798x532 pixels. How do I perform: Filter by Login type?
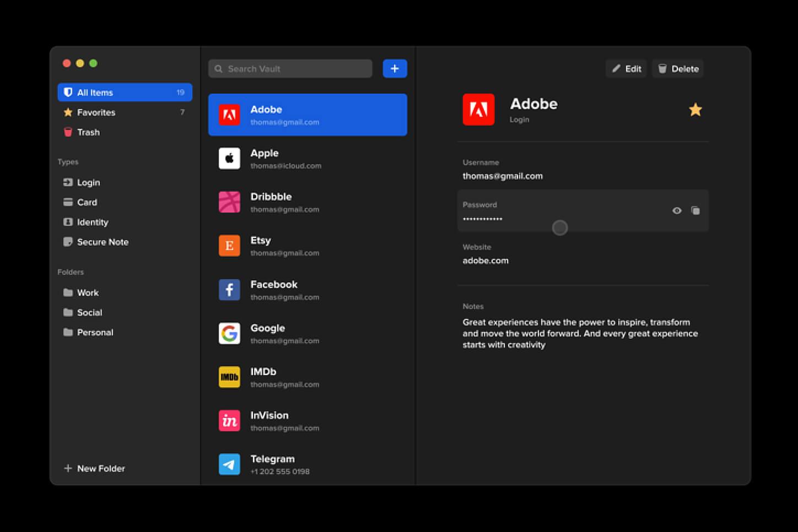coord(125,182)
